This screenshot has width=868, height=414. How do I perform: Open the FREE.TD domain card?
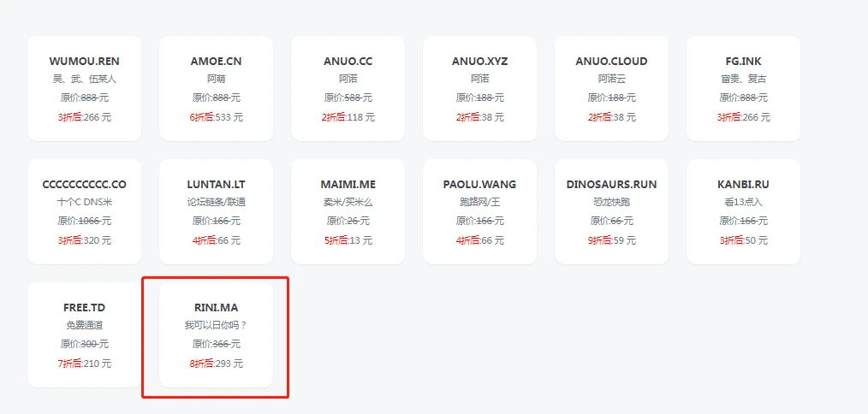(84, 334)
